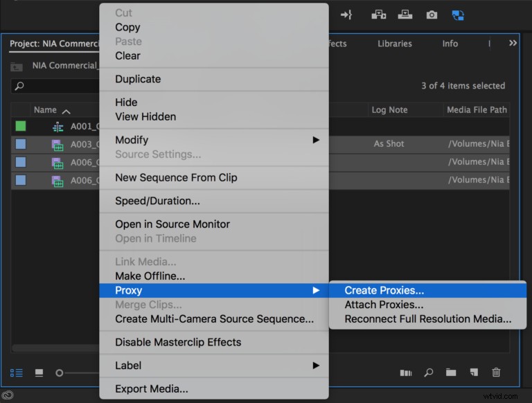Adjust the thumbnail zoom slider handle
This screenshot has height=403, width=532.
click(x=60, y=373)
